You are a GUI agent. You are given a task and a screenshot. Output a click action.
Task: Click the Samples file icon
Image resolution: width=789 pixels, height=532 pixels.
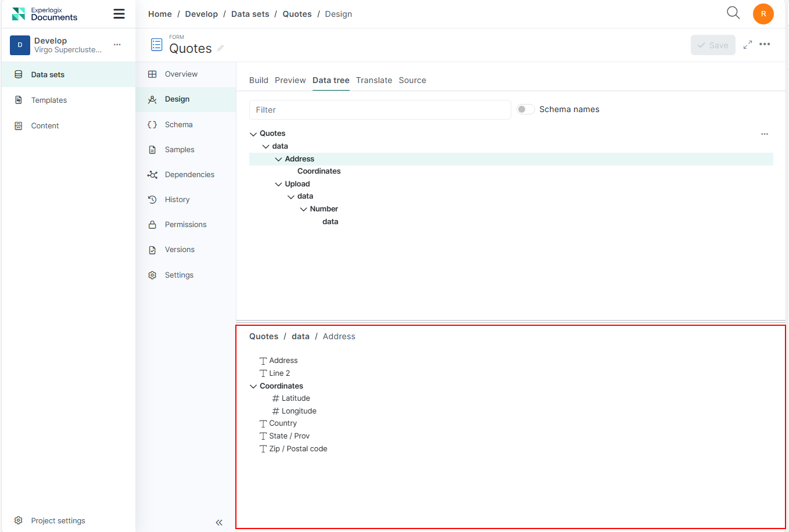click(x=152, y=150)
